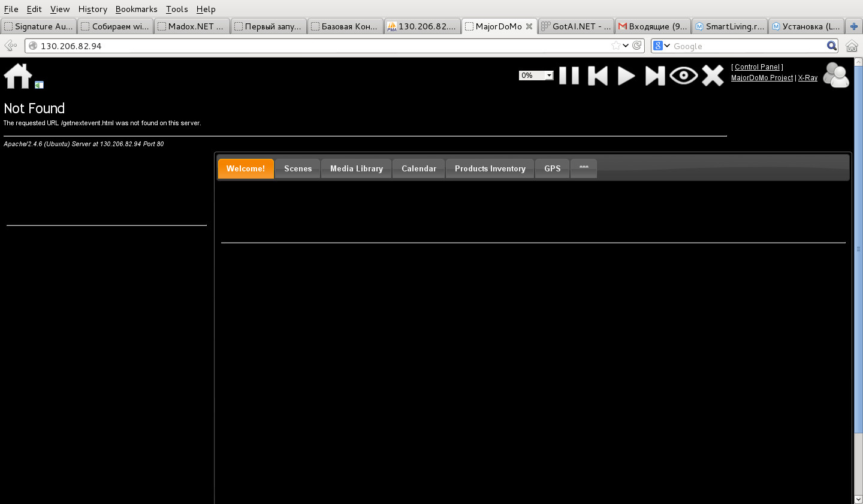
Task: Close the player with the X icon
Action: click(713, 76)
